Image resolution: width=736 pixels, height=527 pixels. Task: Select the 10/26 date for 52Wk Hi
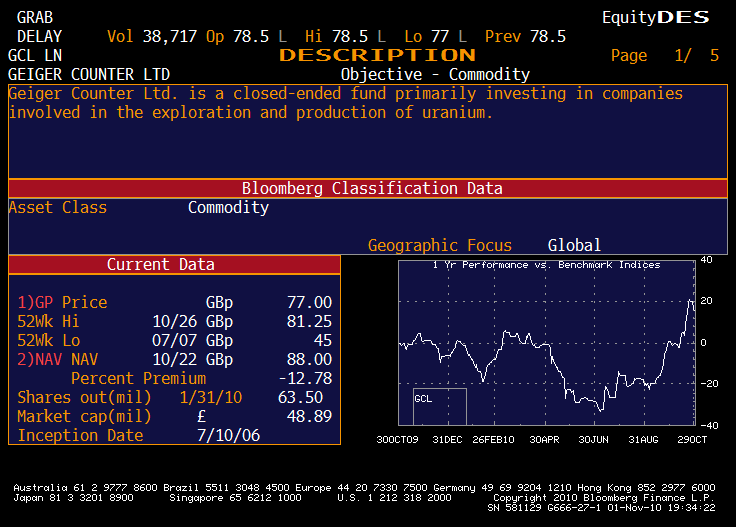point(175,321)
